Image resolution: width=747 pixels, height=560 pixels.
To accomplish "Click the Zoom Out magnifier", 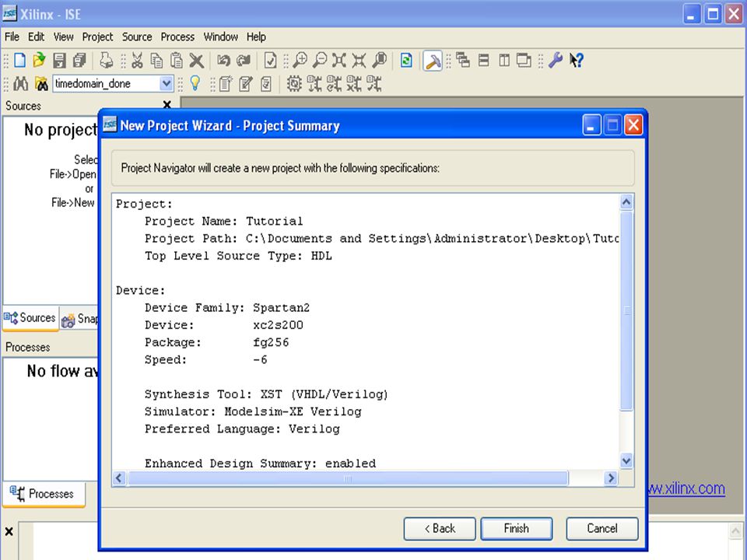I will [x=320, y=61].
